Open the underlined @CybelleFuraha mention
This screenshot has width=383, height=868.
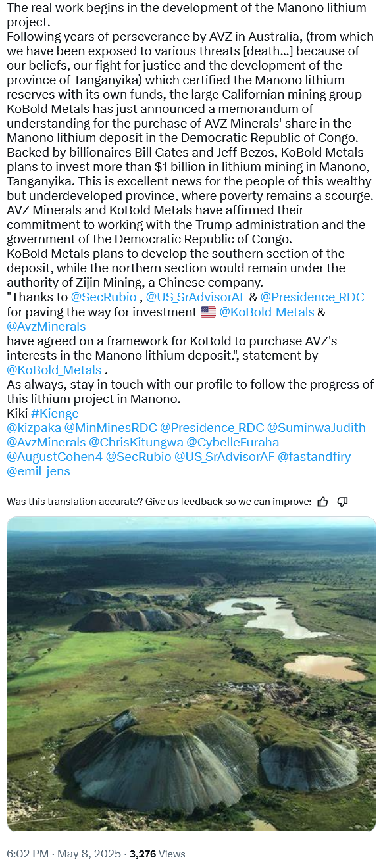point(233,442)
